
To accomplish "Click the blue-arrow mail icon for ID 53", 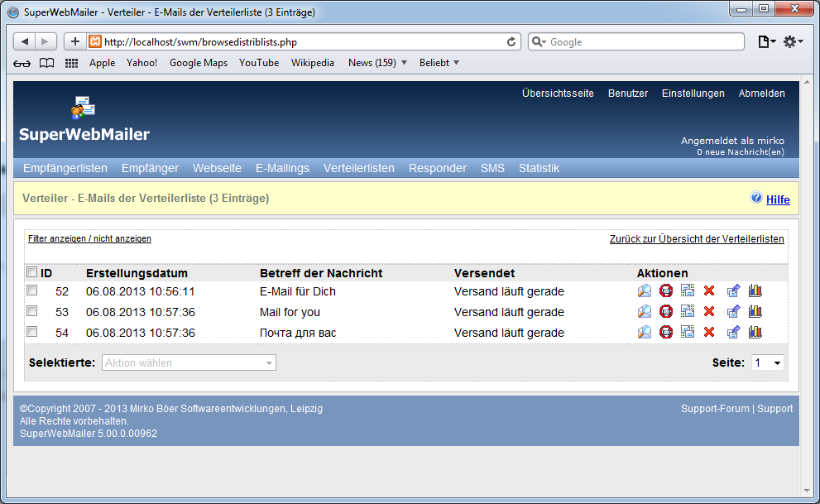I will coord(734,312).
